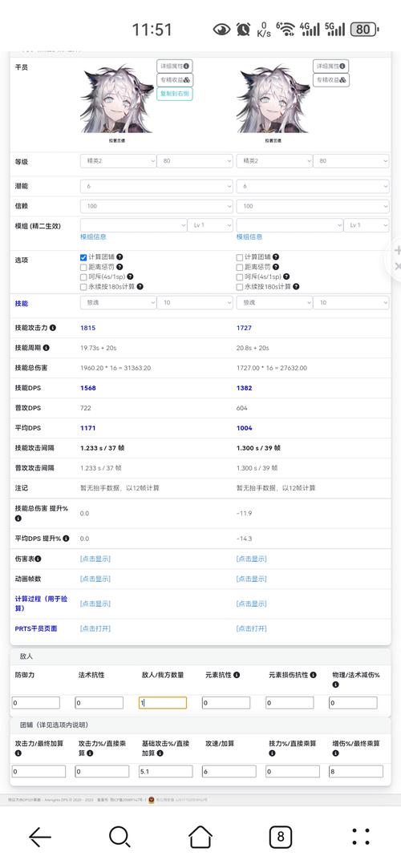This screenshot has width=401, height=868.
Task: Click left 点击显示 link in 计算过程 row
Action: pyautogui.click(x=95, y=604)
